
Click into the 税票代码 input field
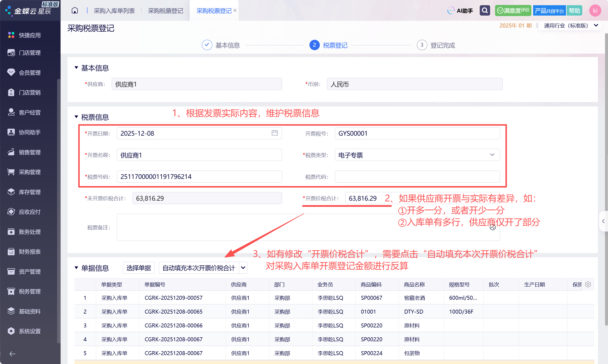click(x=417, y=177)
